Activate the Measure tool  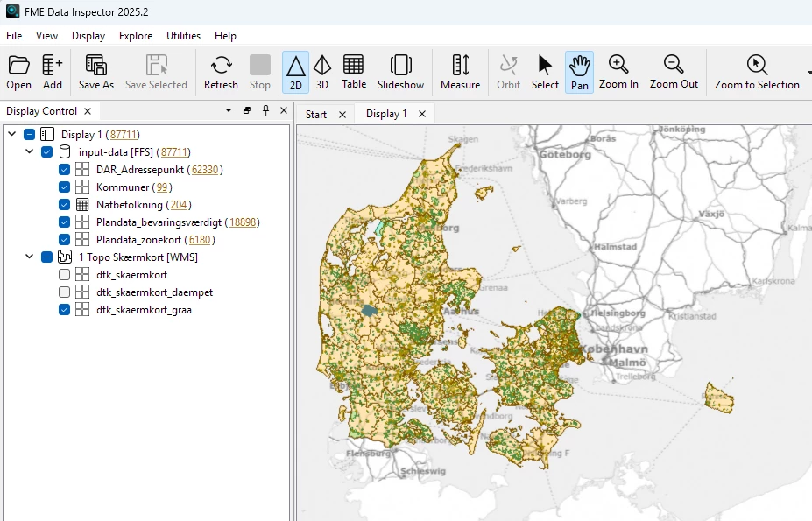460,72
